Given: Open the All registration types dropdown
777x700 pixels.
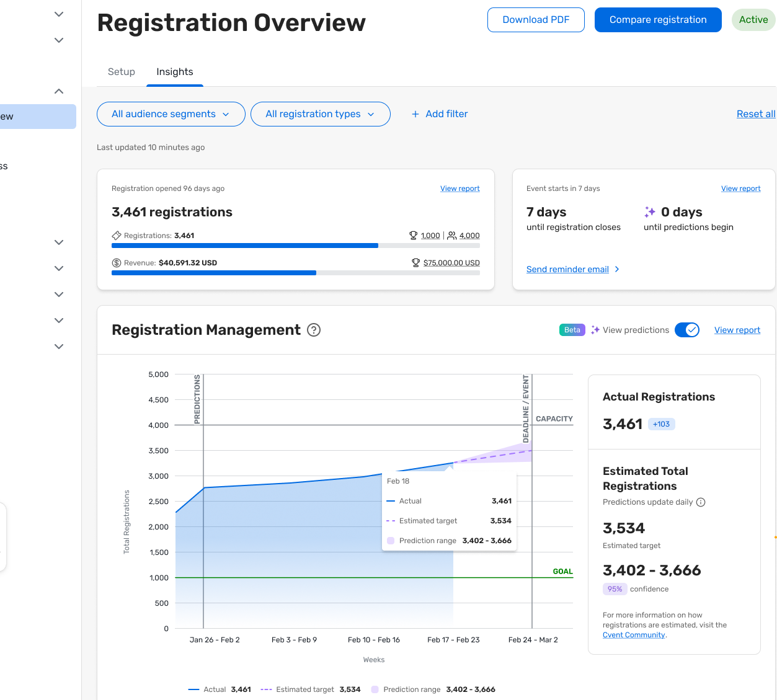Looking at the screenshot, I should (x=320, y=114).
